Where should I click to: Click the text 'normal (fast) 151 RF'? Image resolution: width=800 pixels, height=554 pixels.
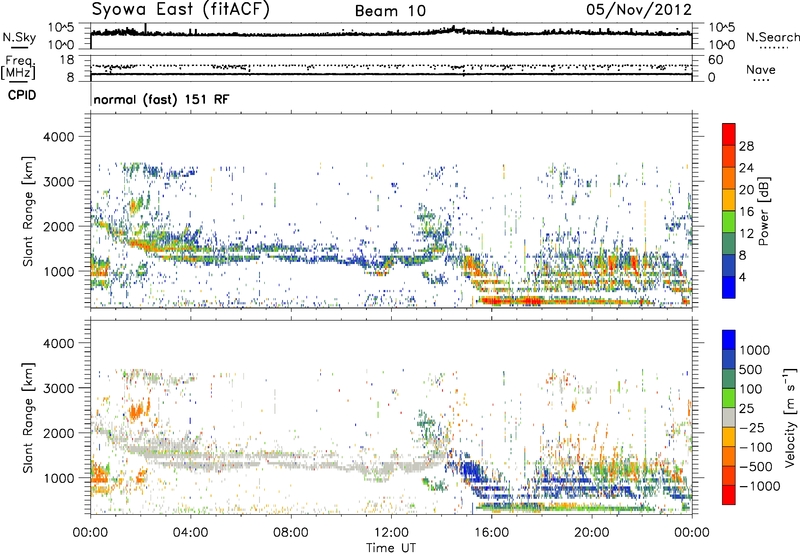click(161, 99)
